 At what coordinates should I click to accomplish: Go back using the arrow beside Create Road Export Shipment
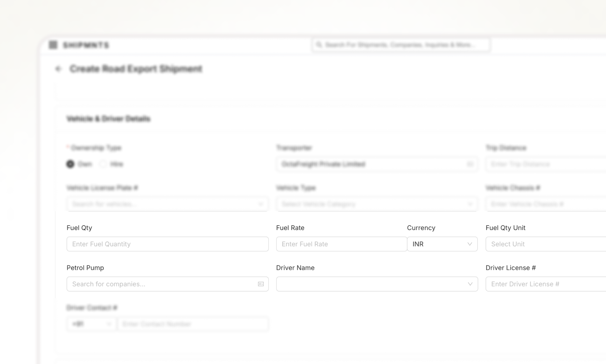click(58, 69)
